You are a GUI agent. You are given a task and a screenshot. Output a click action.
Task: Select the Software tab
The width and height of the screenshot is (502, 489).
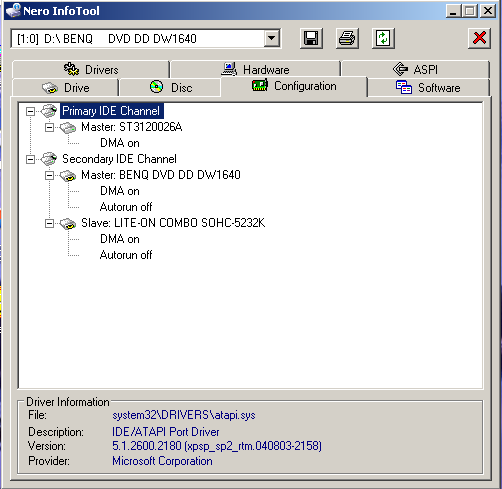428,88
